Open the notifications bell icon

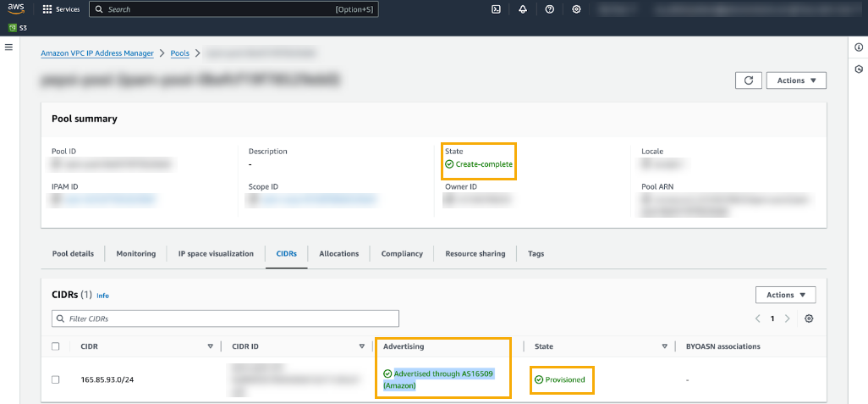pyautogui.click(x=523, y=9)
